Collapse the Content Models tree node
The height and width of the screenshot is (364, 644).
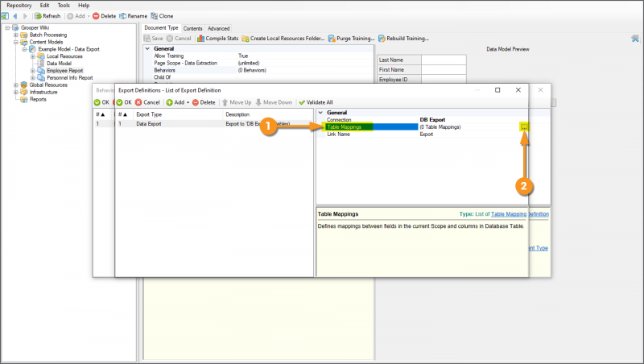click(x=15, y=42)
